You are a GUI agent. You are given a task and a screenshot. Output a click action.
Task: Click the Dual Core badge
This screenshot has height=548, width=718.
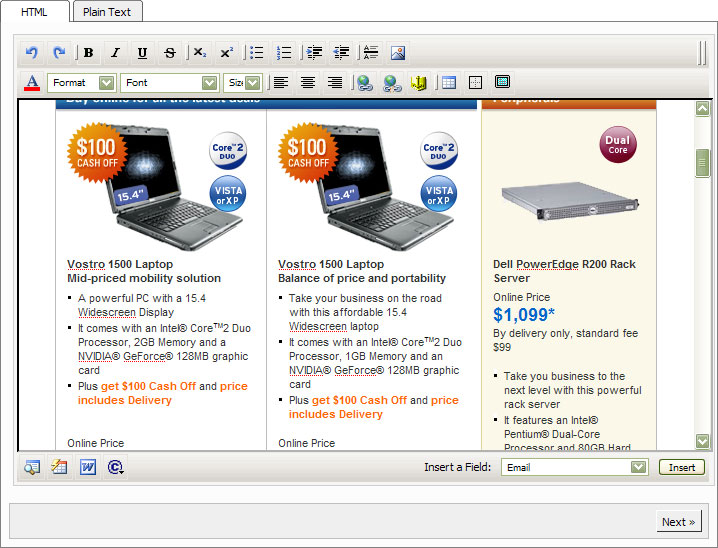pyautogui.click(x=618, y=144)
